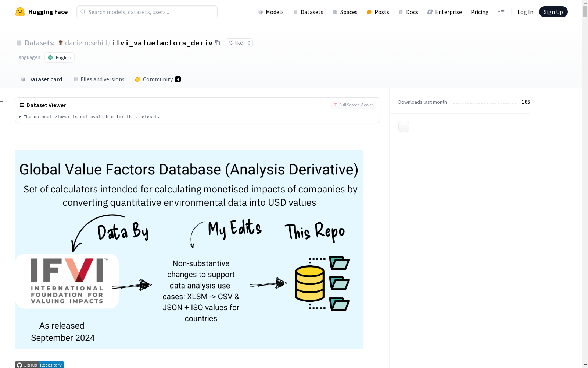This screenshot has width=588, height=368.
Task: Switch to Files and versions tab
Action: (98, 79)
